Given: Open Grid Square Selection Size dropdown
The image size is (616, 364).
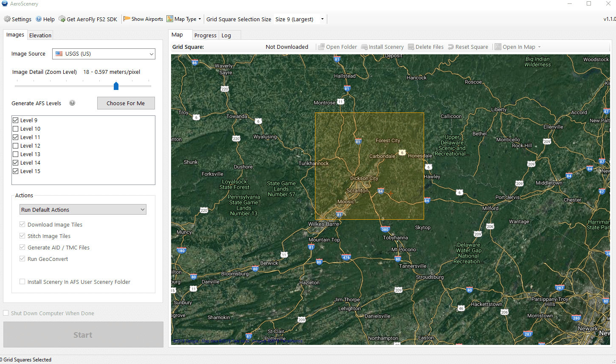Looking at the screenshot, I should coord(299,19).
